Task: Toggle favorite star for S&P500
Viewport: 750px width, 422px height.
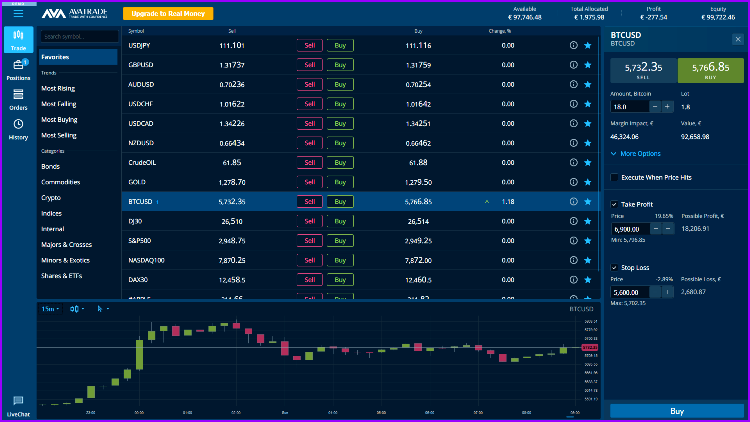Action: click(x=588, y=241)
